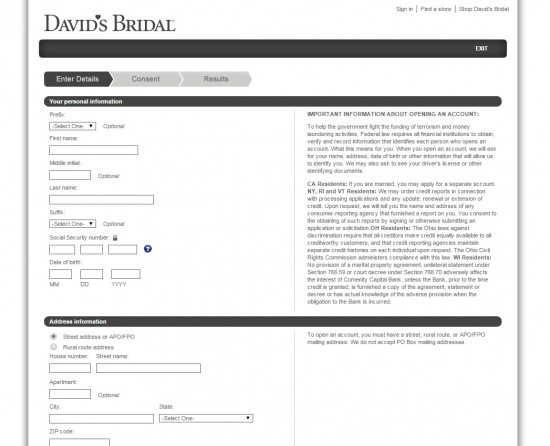Focus the Apartment field
Viewport: 550px width, 446px height.
point(70,394)
